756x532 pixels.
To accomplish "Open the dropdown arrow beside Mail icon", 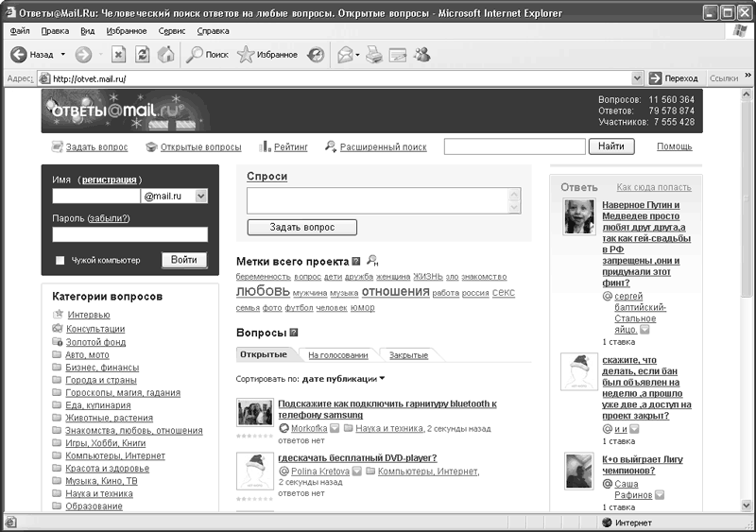I will [x=357, y=55].
